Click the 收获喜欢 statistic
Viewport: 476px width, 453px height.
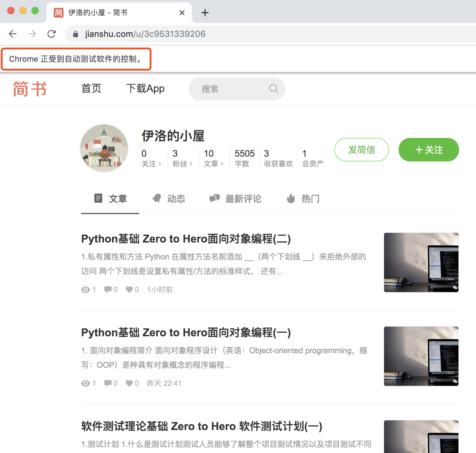(x=278, y=159)
